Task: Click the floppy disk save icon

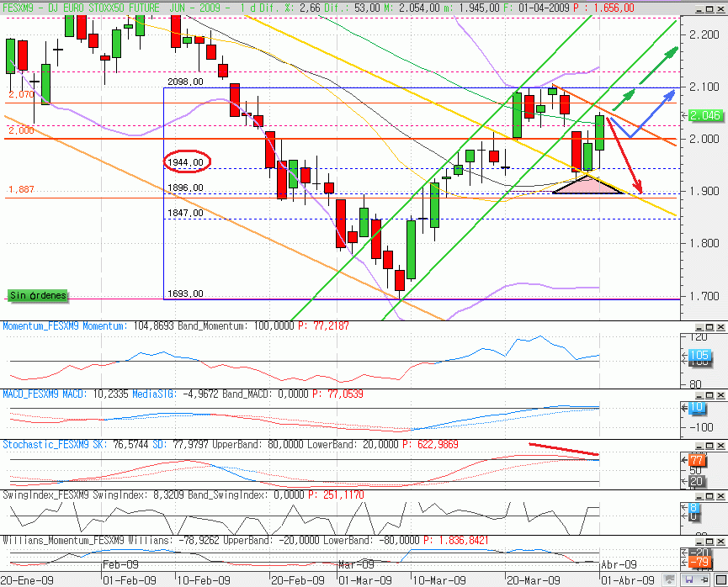Action: tap(689, 579)
